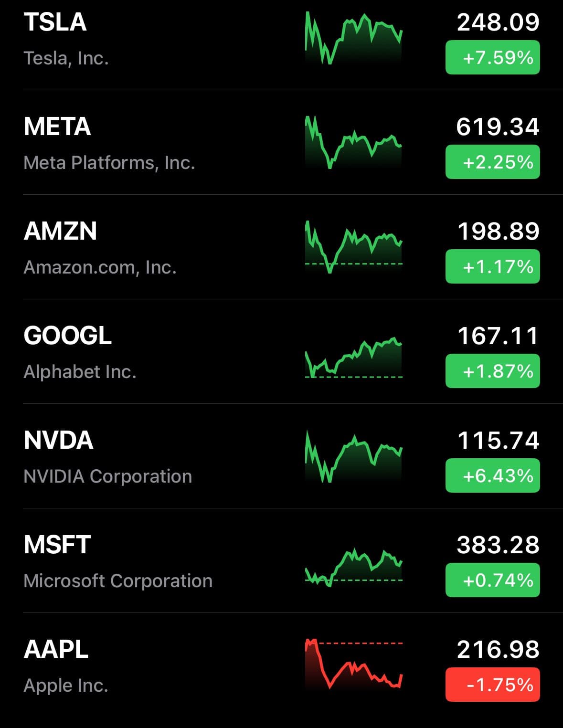Open the red AAPL sparkline chart
This screenshot has width=563, height=728.
[354, 664]
